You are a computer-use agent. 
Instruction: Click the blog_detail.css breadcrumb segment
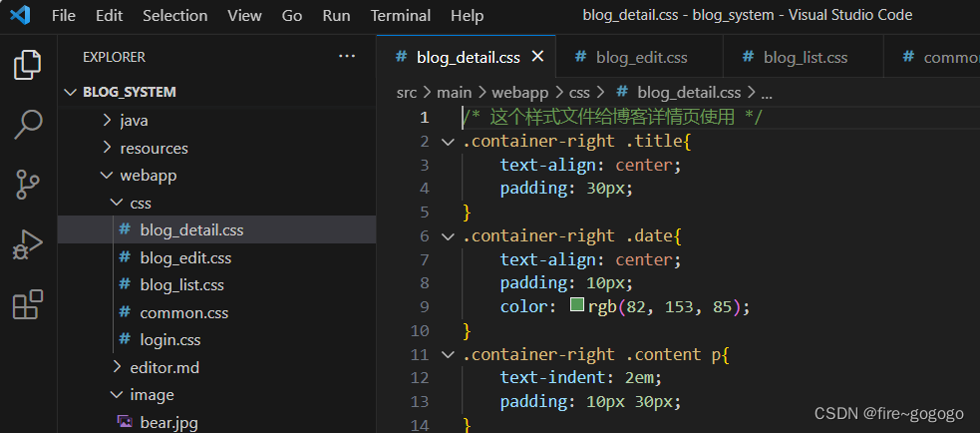(689, 93)
